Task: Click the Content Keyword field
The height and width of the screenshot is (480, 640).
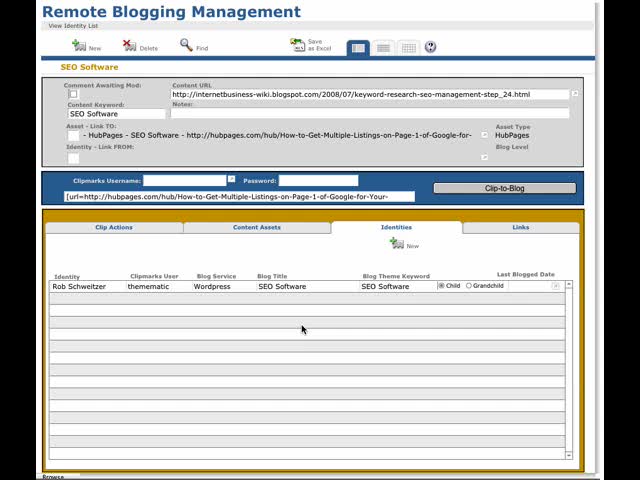Action: 116,114
